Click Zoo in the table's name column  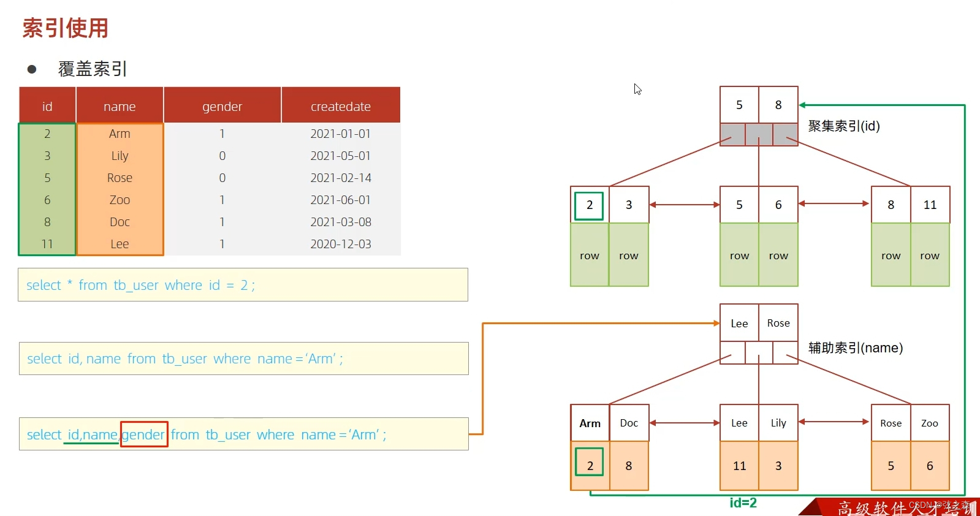click(120, 200)
